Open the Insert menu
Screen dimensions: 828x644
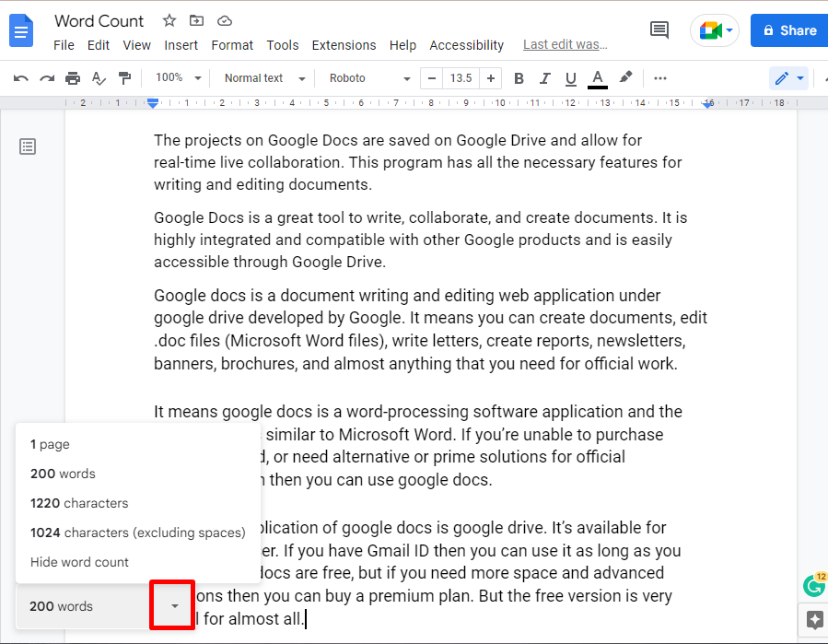[181, 45]
